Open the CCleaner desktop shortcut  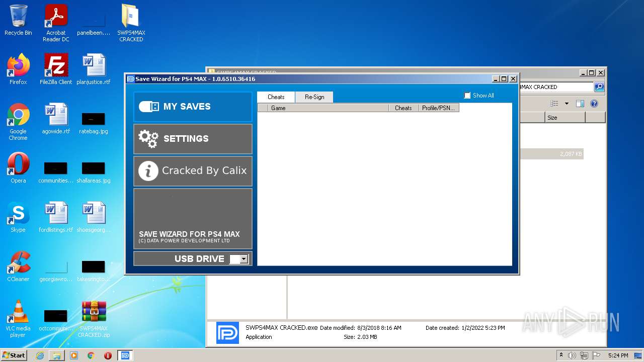click(x=18, y=266)
